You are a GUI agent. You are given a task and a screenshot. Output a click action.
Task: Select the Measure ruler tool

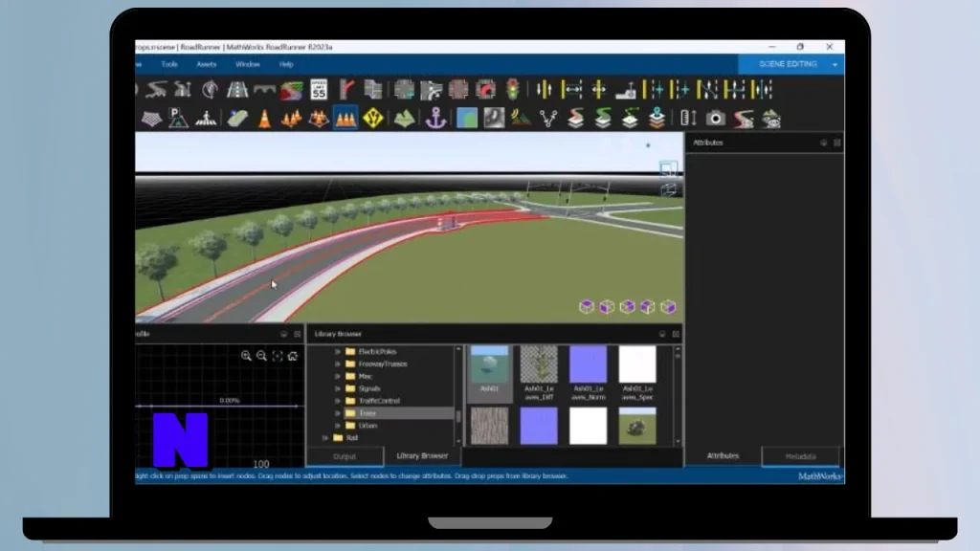coord(688,119)
